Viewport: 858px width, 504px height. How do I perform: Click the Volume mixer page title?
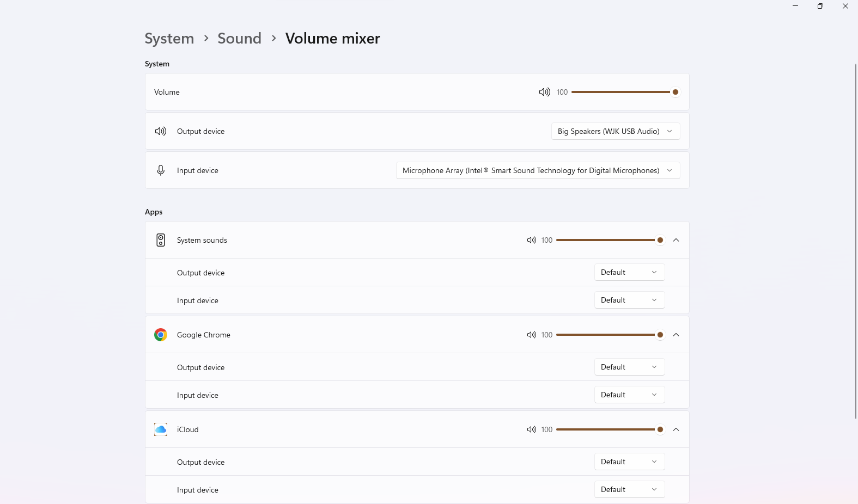pyautogui.click(x=333, y=38)
